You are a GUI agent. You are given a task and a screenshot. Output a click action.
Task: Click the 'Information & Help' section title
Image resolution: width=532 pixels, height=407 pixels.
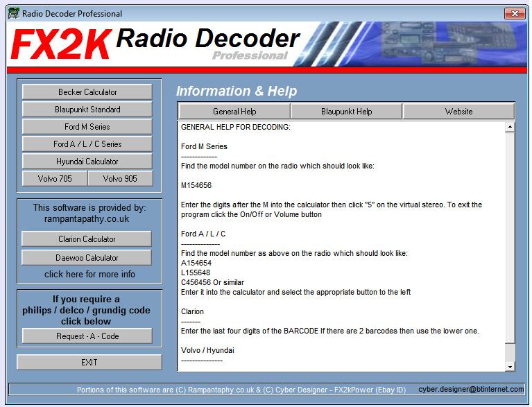(237, 91)
